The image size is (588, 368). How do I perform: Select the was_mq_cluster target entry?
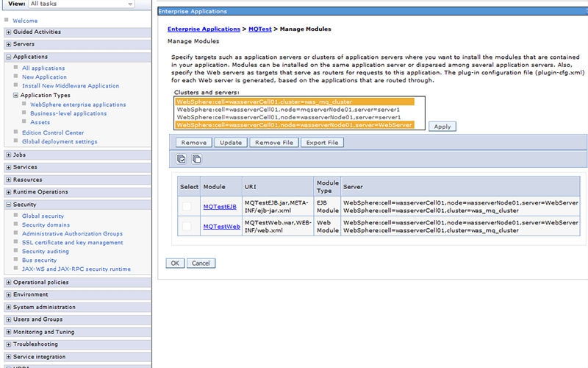coord(295,102)
